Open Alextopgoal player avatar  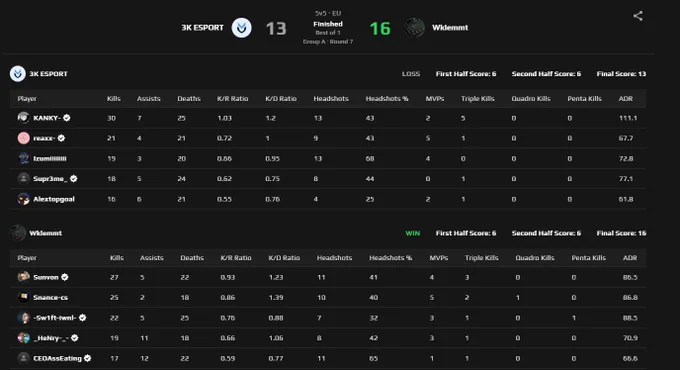click(23, 199)
